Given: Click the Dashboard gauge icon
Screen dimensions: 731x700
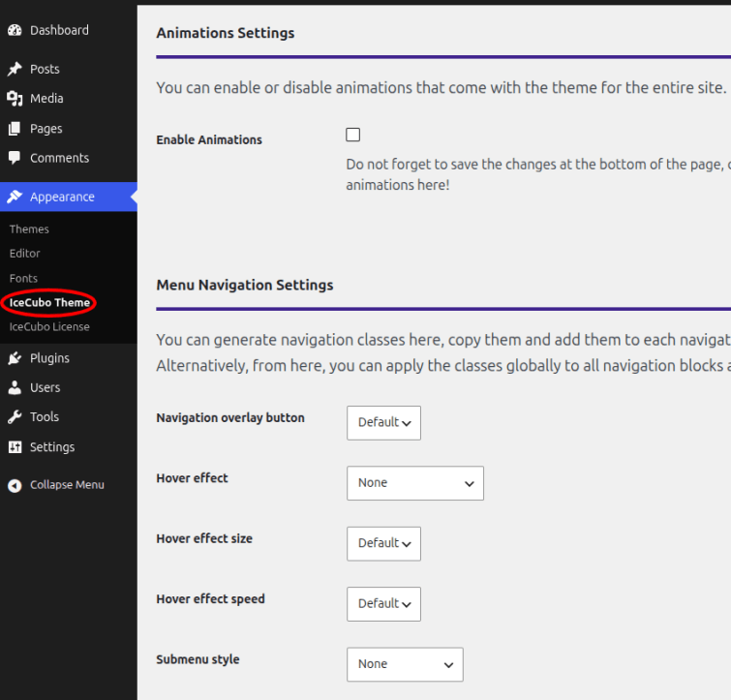Looking at the screenshot, I should pyautogui.click(x=15, y=30).
